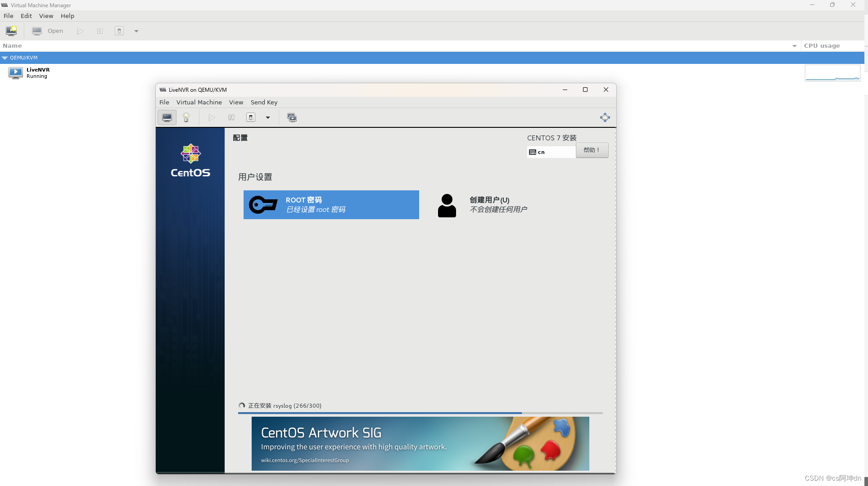This screenshot has width=868, height=486.
Task: Open the column chooser arrow beside CPU usage
Action: pyautogui.click(x=795, y=46)
